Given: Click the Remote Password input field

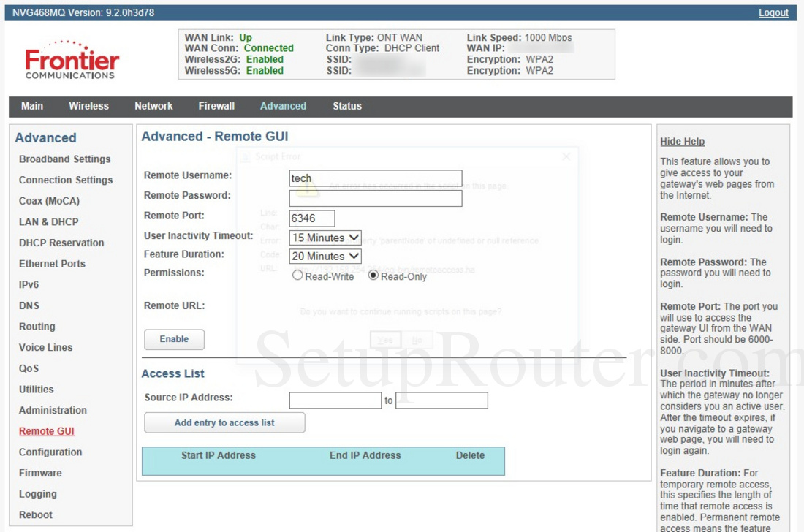Looking at the screenshot, I should click(375, 199).
